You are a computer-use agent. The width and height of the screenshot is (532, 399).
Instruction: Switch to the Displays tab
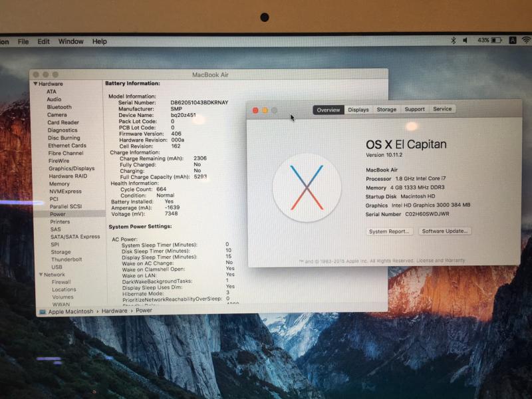[x=358, y=110]
